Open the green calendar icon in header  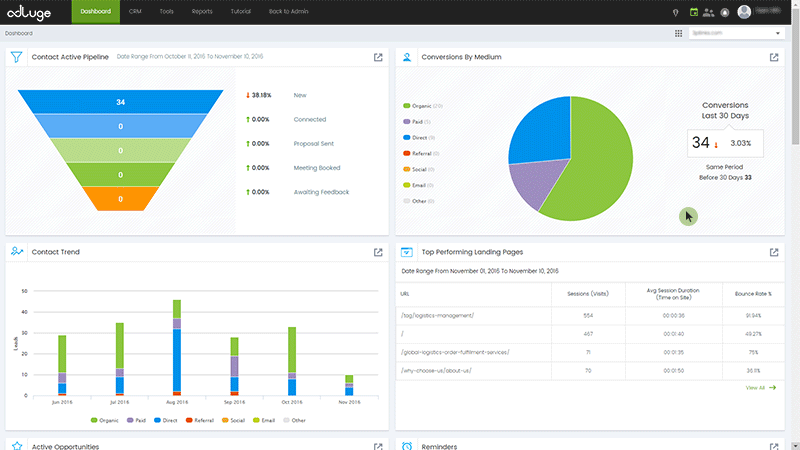point(693,12)
